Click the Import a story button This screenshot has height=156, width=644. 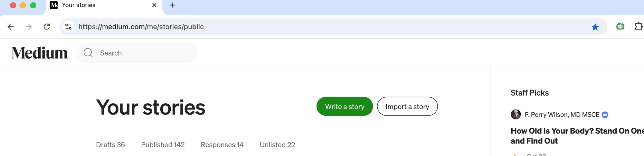[407, 107]
